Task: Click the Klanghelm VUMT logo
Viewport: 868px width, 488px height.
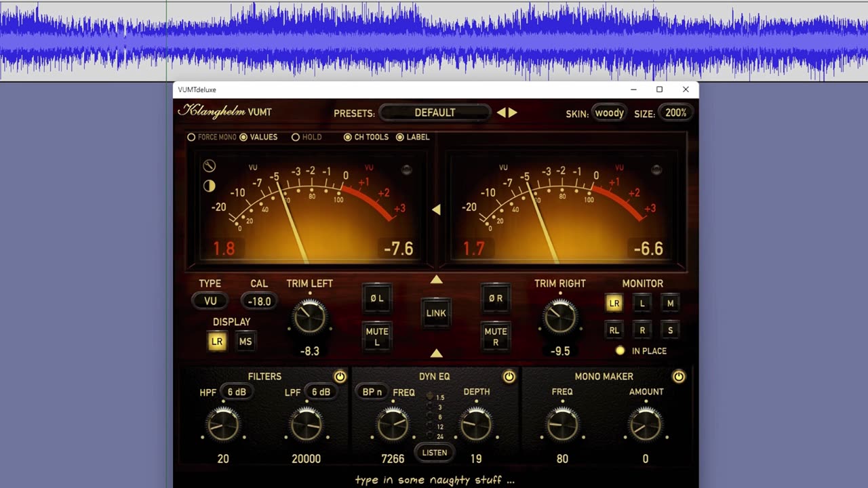Action: click(224, 112)
